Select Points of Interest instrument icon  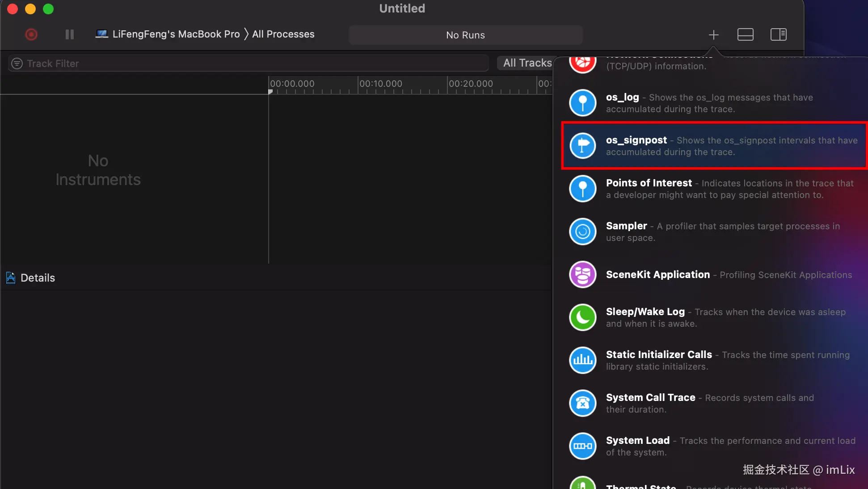582,189
